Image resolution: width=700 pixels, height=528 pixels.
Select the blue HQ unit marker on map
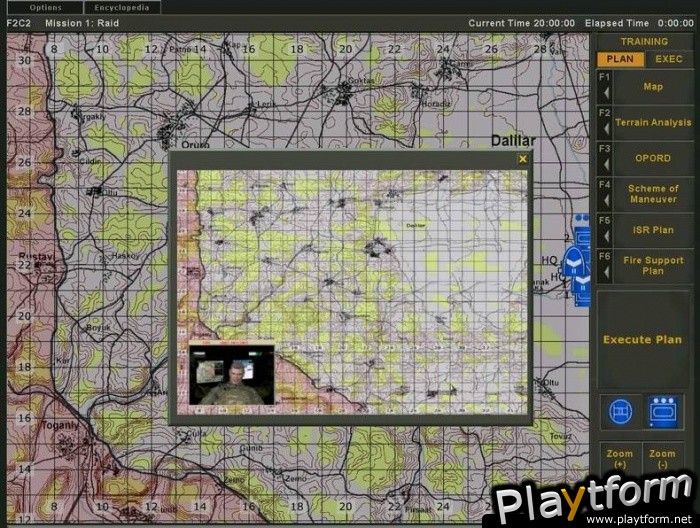tap(573, 262)
